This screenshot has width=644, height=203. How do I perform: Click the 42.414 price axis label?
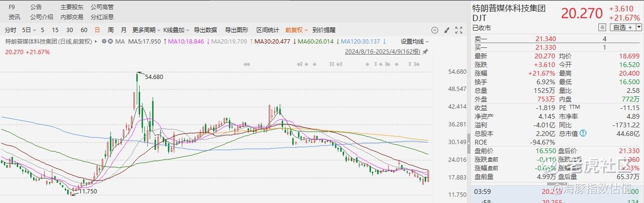tap(457, 107)
